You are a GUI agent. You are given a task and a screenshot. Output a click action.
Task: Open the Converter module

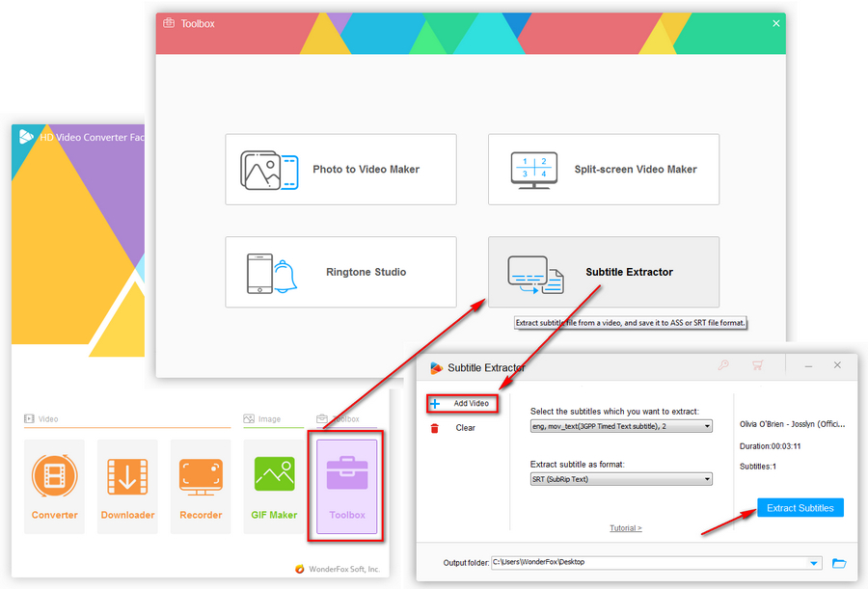point(54,486)
